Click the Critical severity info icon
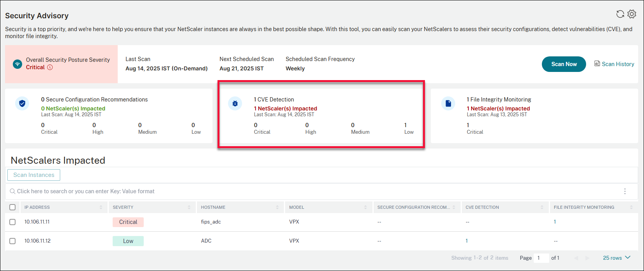Viewport: 644px width, 271px height. (x=50, y=67)
